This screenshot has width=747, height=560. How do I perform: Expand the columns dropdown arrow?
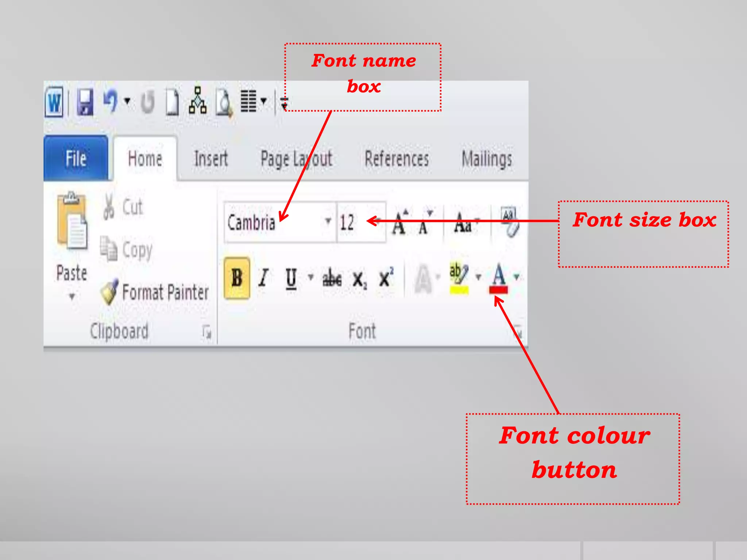coord(264,101)
